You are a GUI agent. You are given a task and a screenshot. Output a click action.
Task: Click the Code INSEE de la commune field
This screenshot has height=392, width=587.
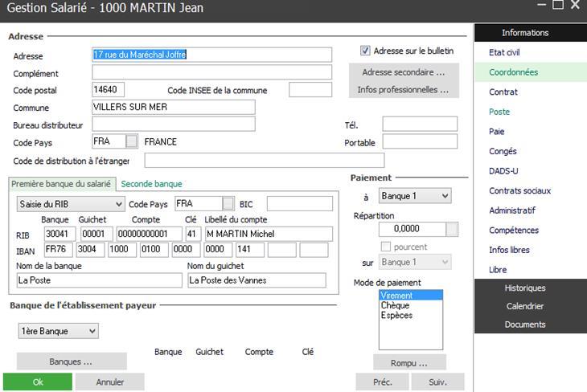310,90
